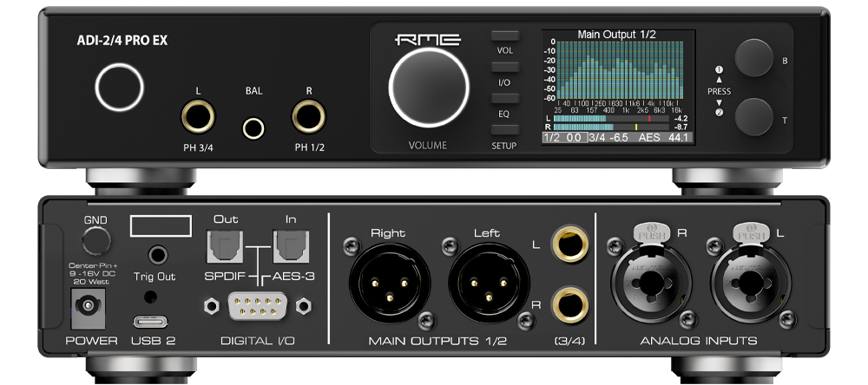Viewport: 868px width, 385px height.
Task: Click the small BAL balanced headphone jack
Action: pos(253,128)
